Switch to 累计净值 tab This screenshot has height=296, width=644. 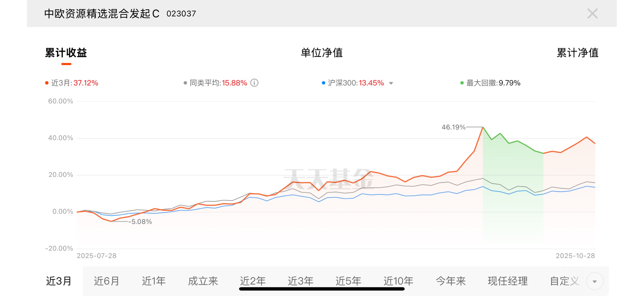click(x=577, y=53)
